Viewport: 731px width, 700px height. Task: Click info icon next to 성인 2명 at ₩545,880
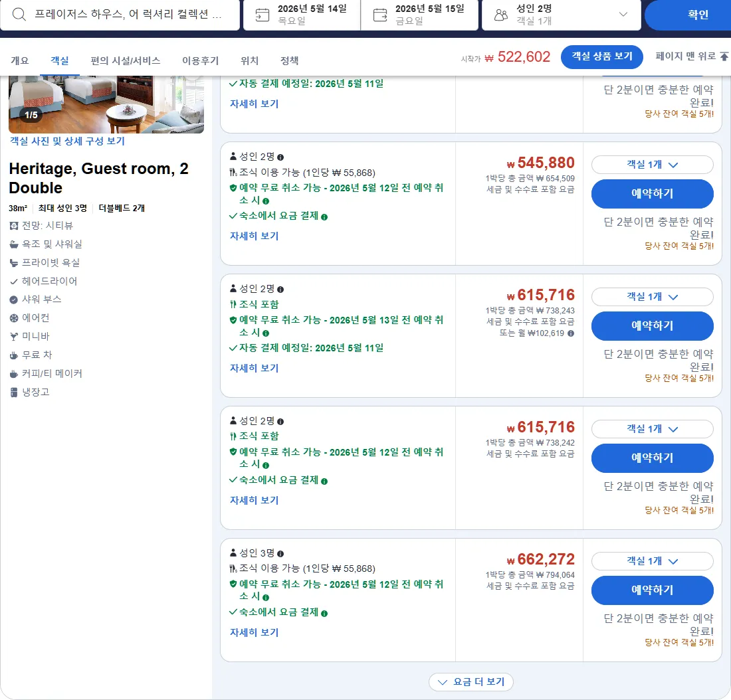tap(280, 157)
